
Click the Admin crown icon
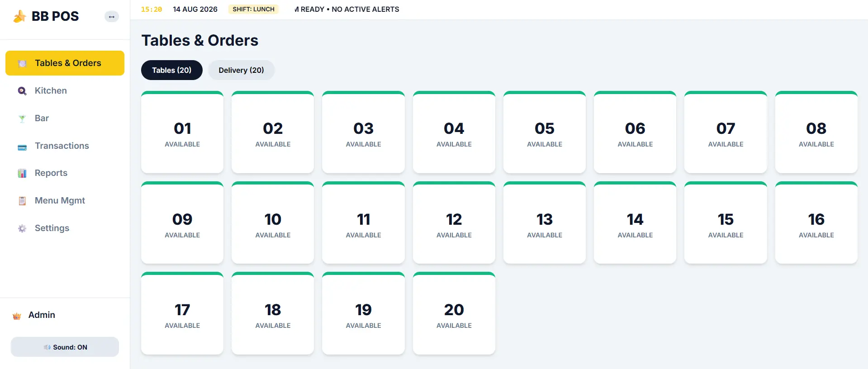(17, 316)
